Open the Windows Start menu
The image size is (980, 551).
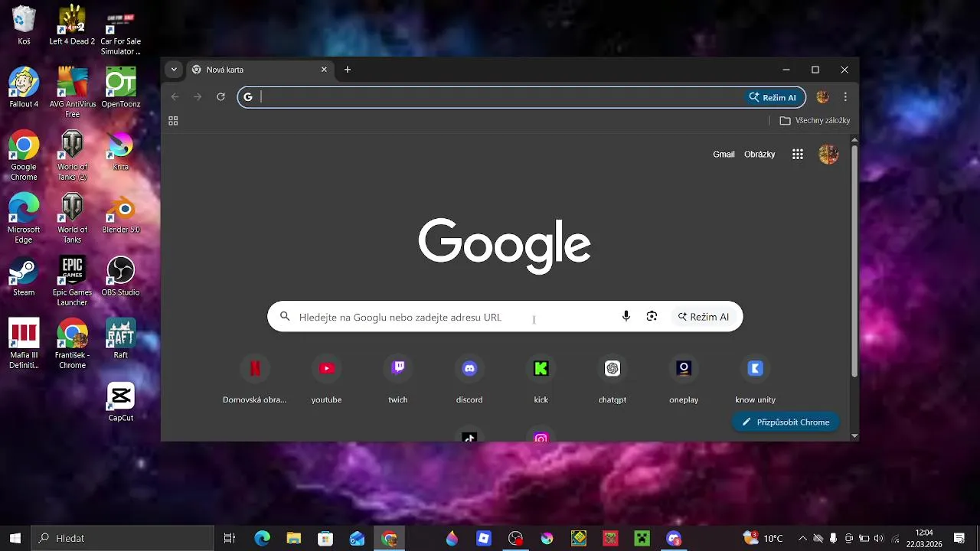tap(15, 538)
